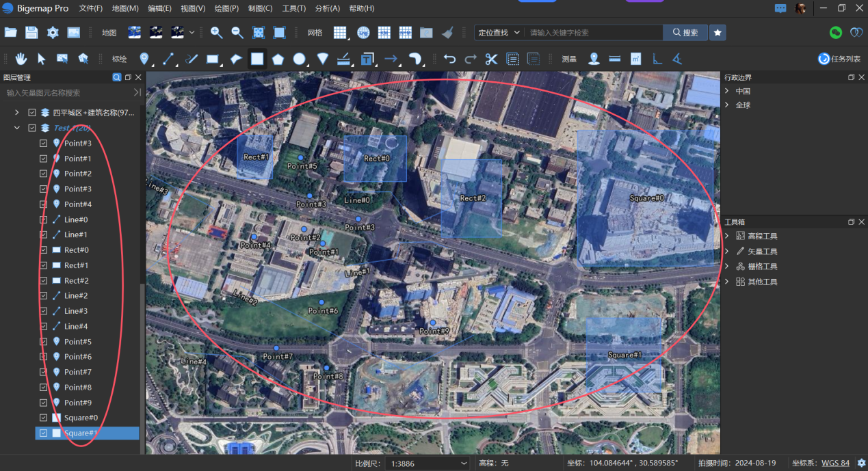
Task: Expand the 高程工具 toolbox group
Action: pyautogui.click(x=727, y=236)
